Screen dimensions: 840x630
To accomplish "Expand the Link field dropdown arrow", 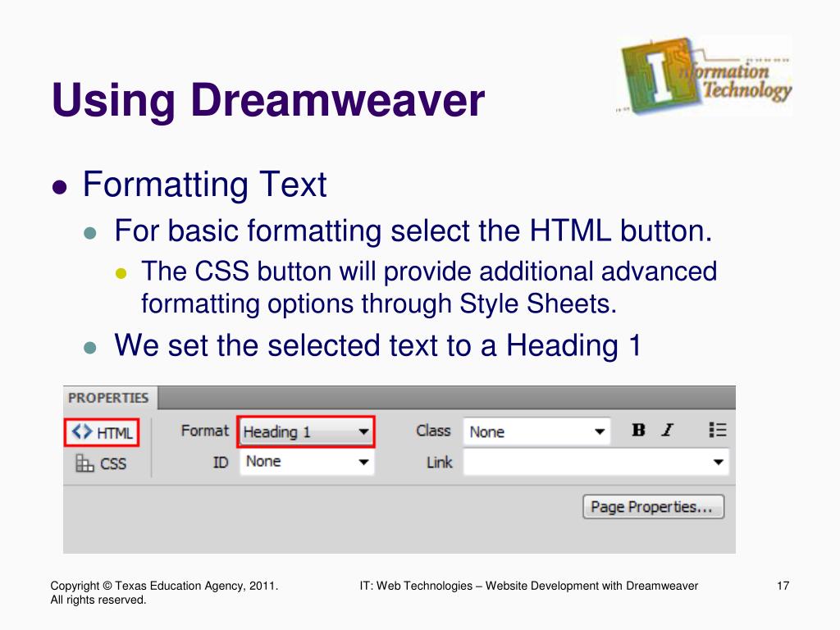I will [719, 462].
